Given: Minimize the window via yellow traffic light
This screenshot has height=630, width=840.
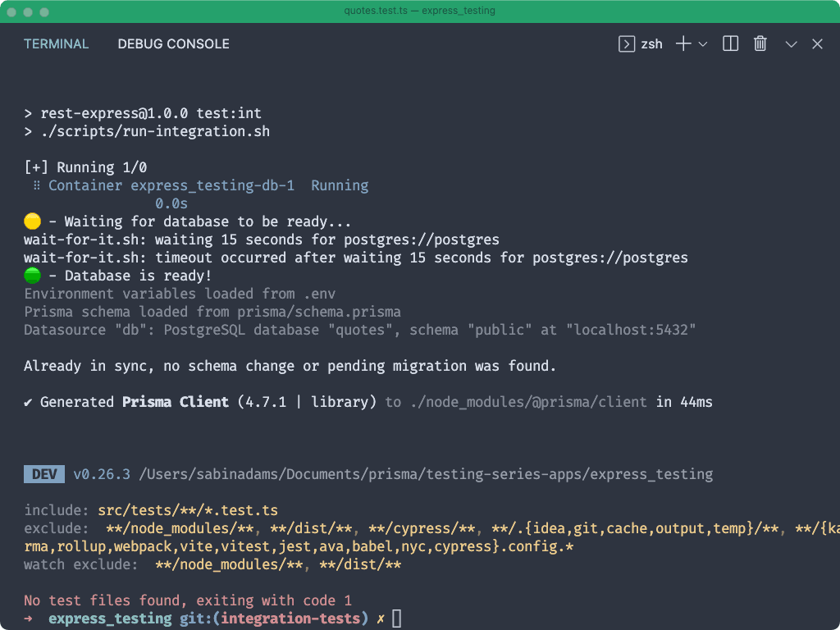Looking at the screenshot, I should pos(27,11).
